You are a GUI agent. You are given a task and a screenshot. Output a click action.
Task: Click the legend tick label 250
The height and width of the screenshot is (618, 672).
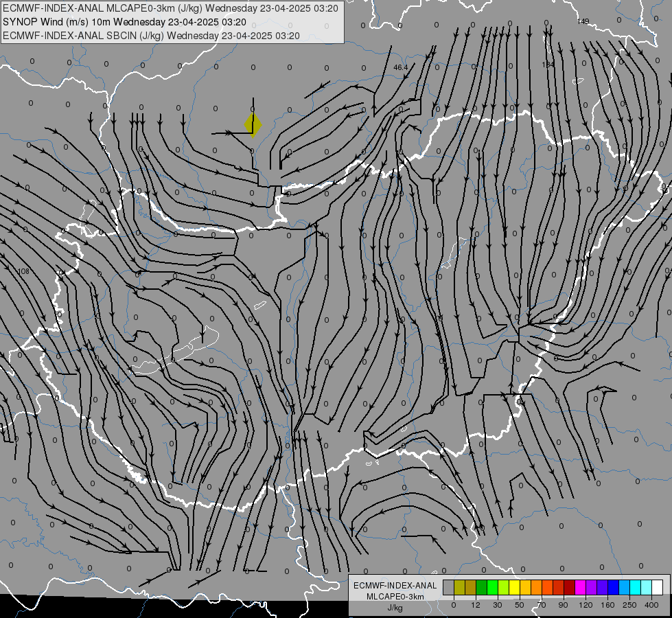tap(629, 605)
